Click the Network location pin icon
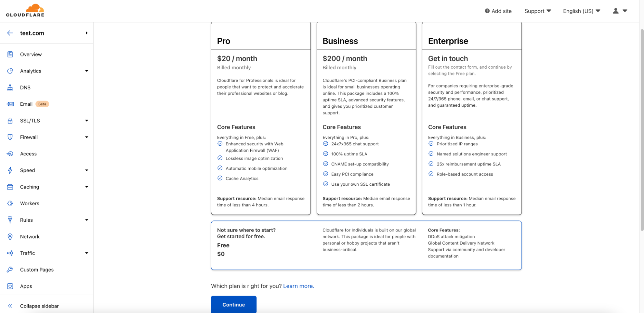The width and height of the screenshot is (644, 313). coord(10,237)
